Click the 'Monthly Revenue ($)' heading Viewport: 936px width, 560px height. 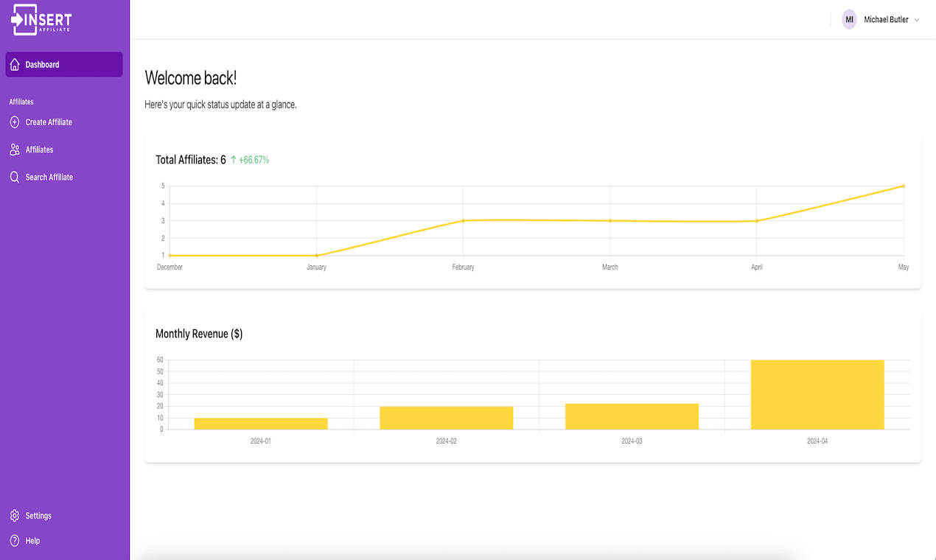(x=199, y=334)
